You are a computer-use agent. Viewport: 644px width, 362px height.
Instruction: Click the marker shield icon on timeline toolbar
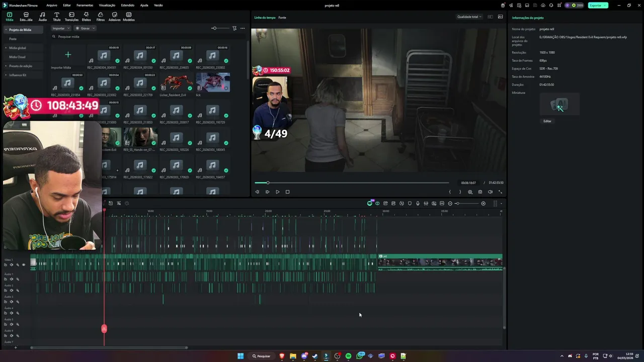[410, 204]
